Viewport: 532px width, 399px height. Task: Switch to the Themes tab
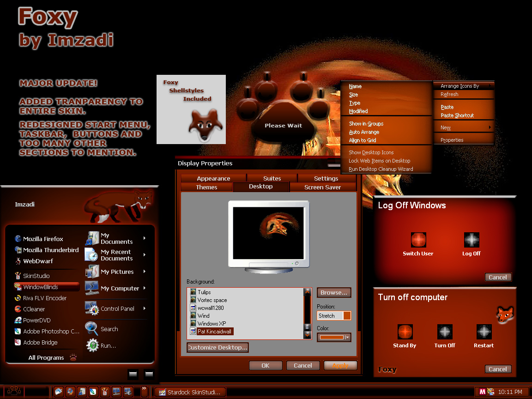pyautogui.click(x=206, y=187)
